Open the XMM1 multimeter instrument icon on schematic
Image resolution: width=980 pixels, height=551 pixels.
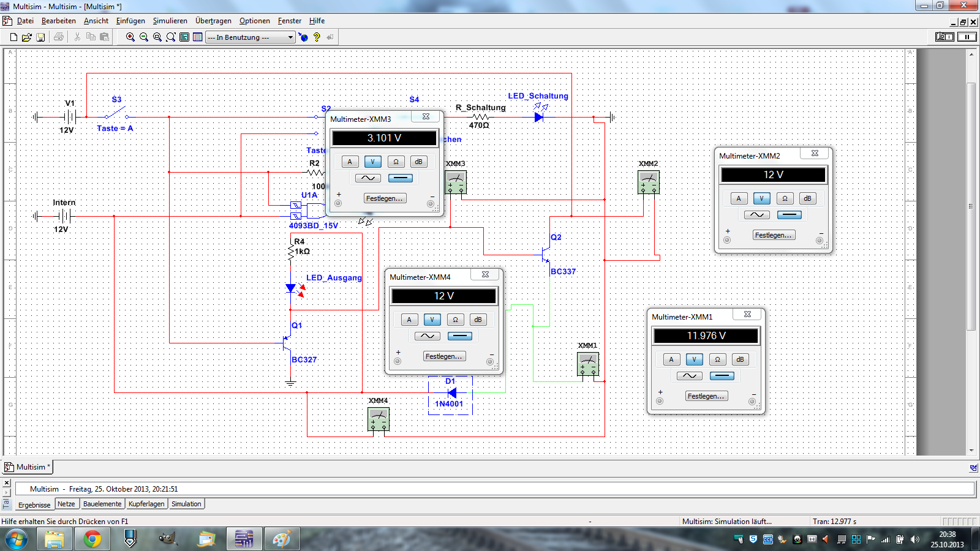[588, 364]
